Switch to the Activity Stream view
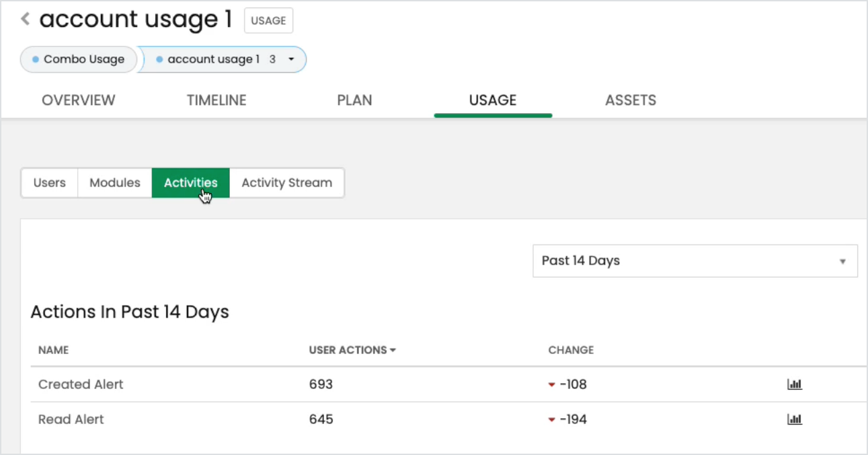 [287, 183]
